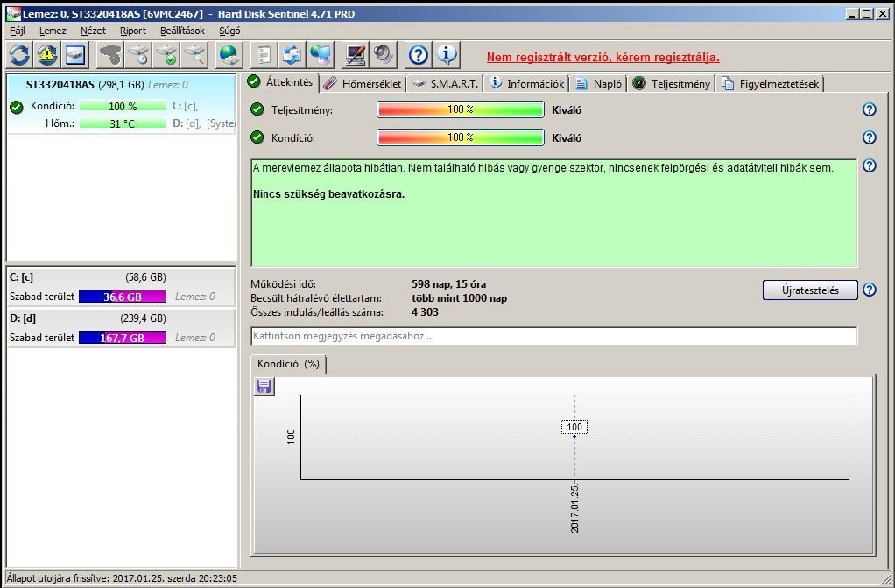Click the Kondíció 100 % bar in disk list

coord(122,106)
